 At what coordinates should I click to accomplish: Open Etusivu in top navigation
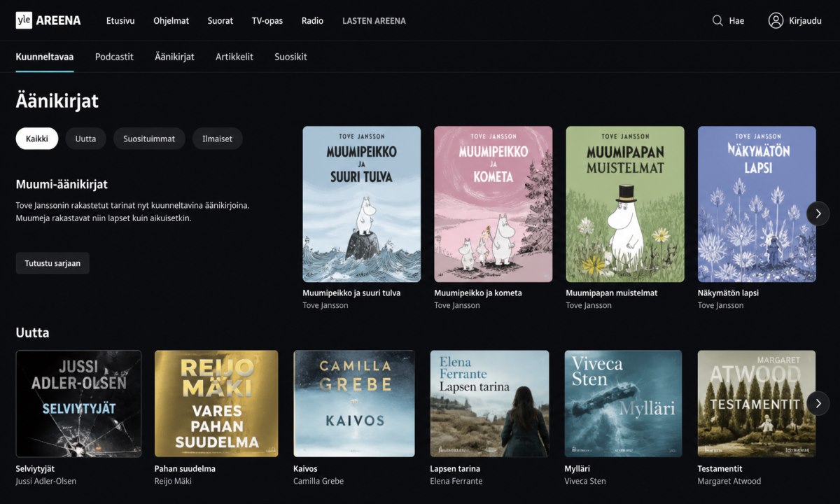tap(120, 20)
